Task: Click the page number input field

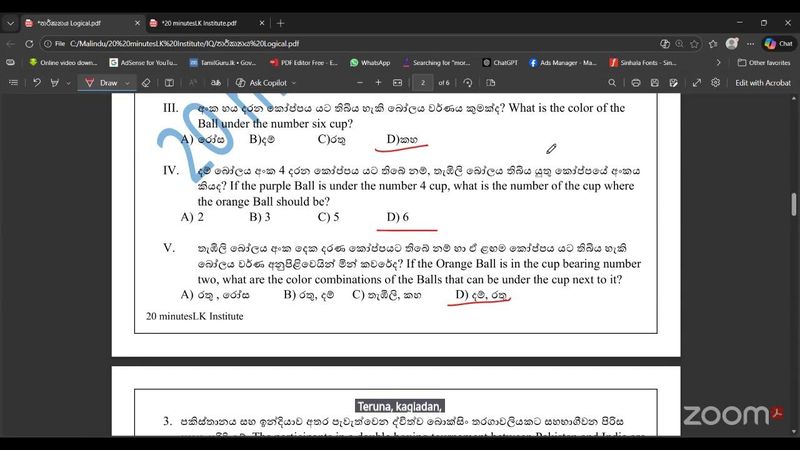Action: [x=423, y=83]
